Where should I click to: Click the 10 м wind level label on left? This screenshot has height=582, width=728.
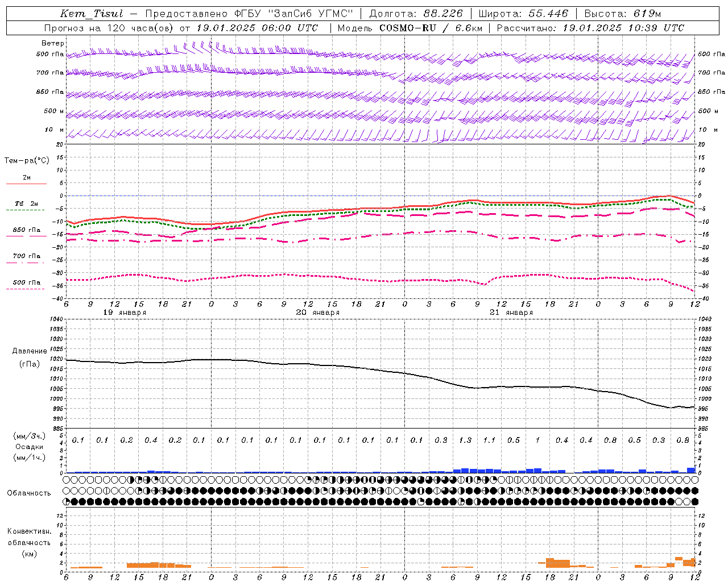click(54, 130)
